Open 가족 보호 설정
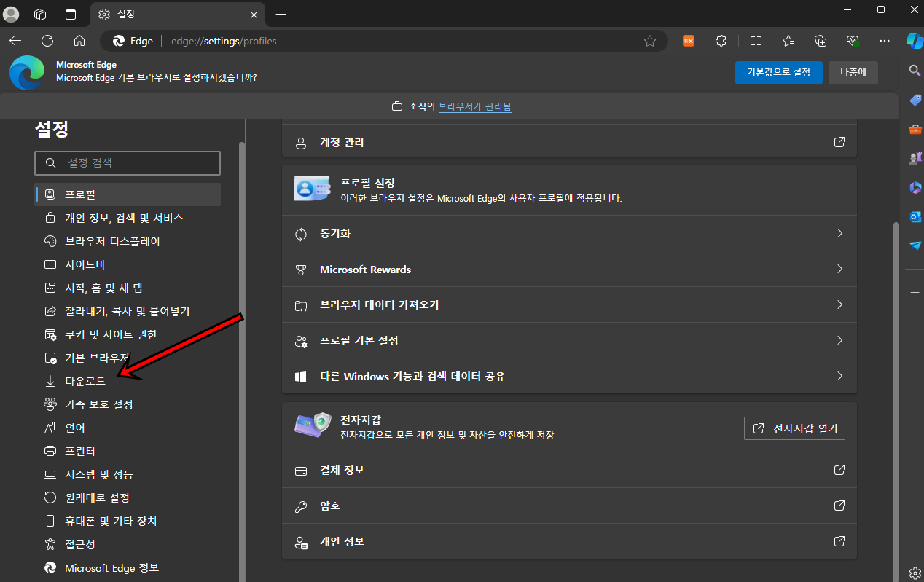The image size is (924, 582). tap(128, 404)
